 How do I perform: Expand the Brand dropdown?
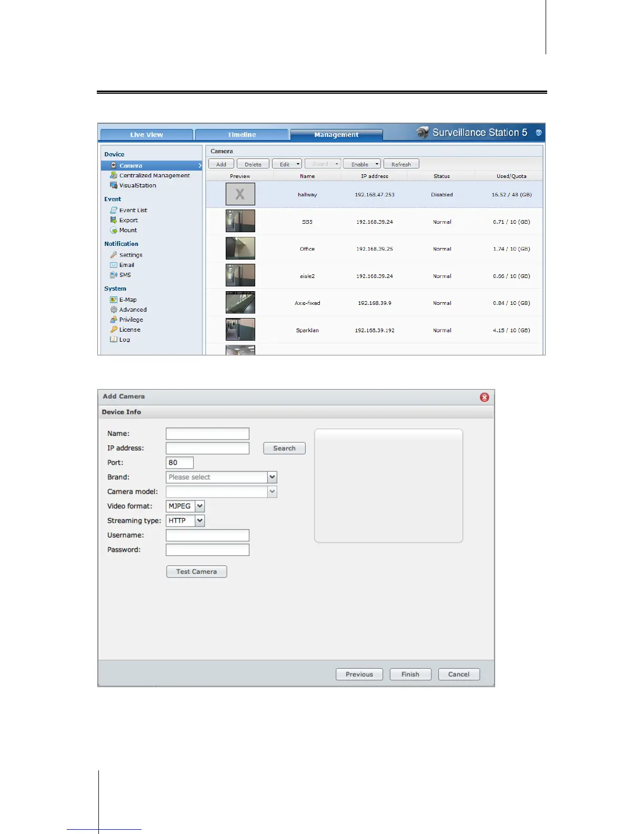[272, 477]
